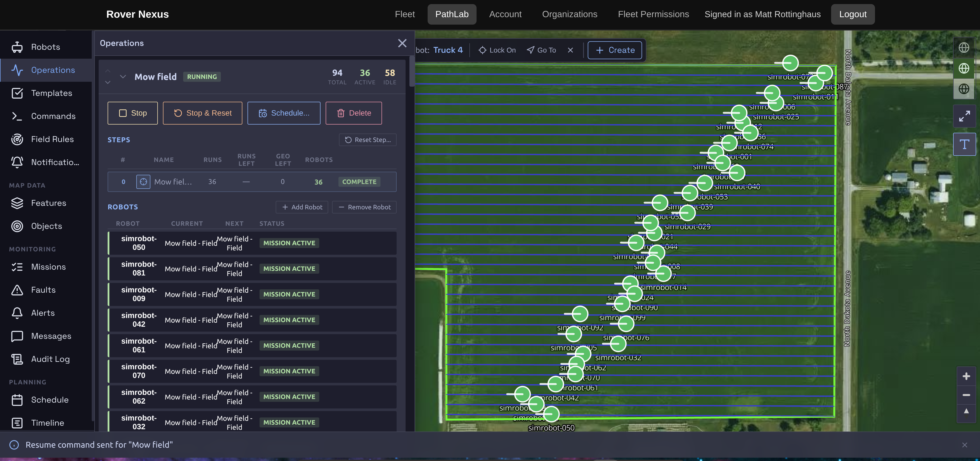Collapse the Mow field operation chevron

123,76
